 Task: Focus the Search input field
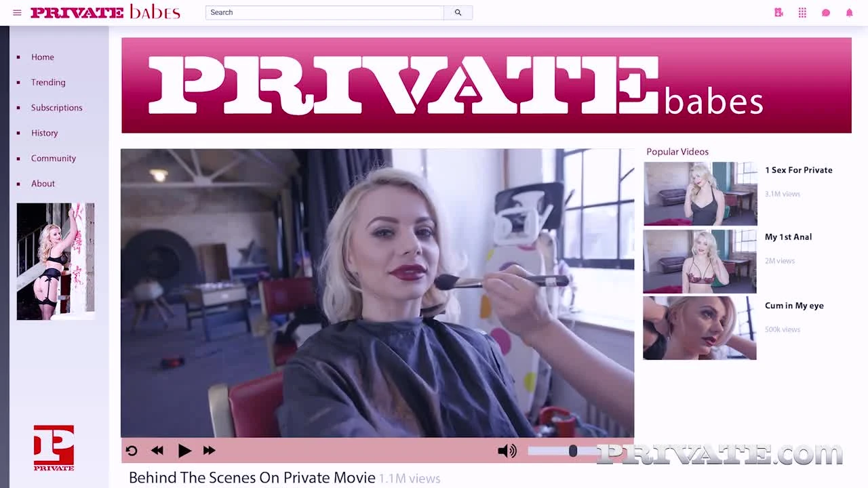tap(325, 12)
